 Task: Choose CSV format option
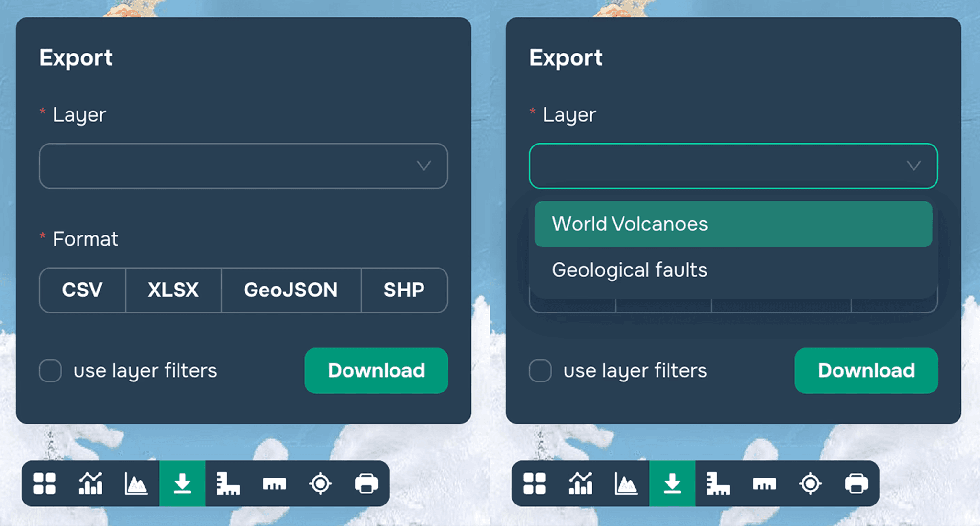tap(82, 290)
